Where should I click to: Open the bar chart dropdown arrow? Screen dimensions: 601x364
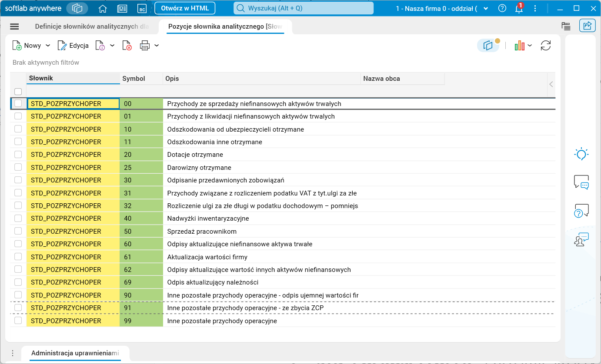(x=530, y=46)
